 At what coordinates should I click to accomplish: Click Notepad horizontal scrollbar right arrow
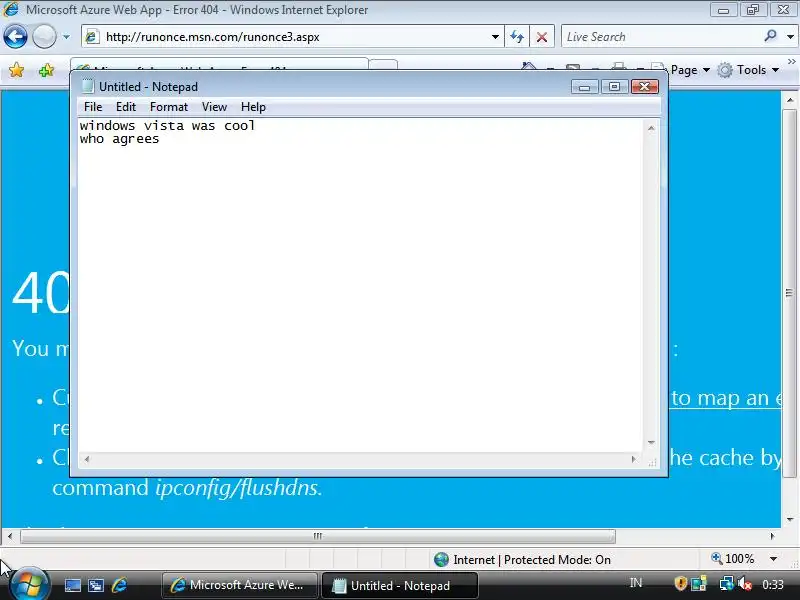pos(634,459)
